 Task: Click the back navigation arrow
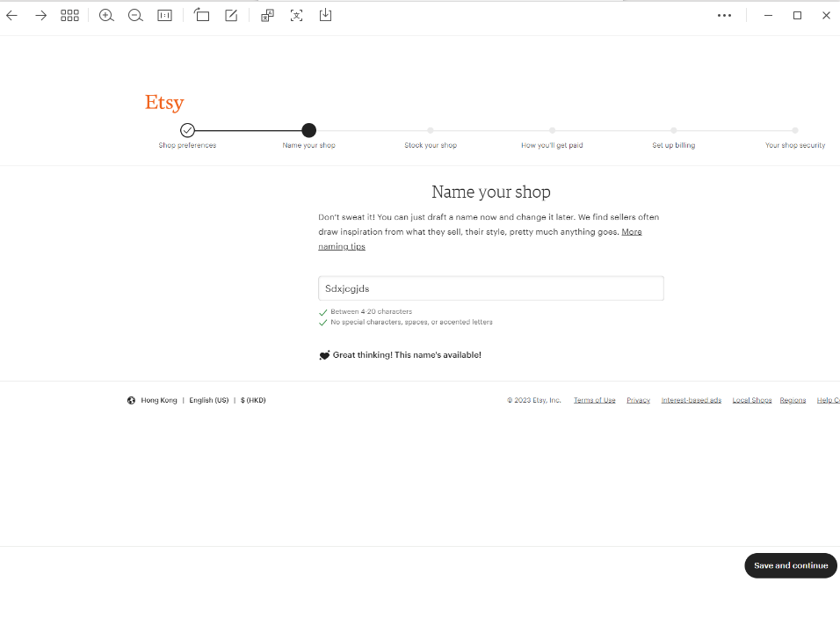pos(12,15)
